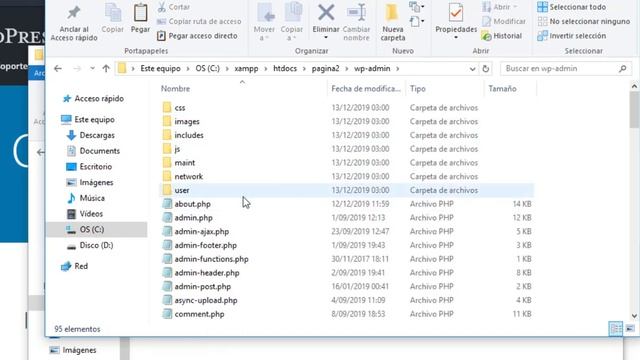Open the Mover a dropdown

click(264, 33)
